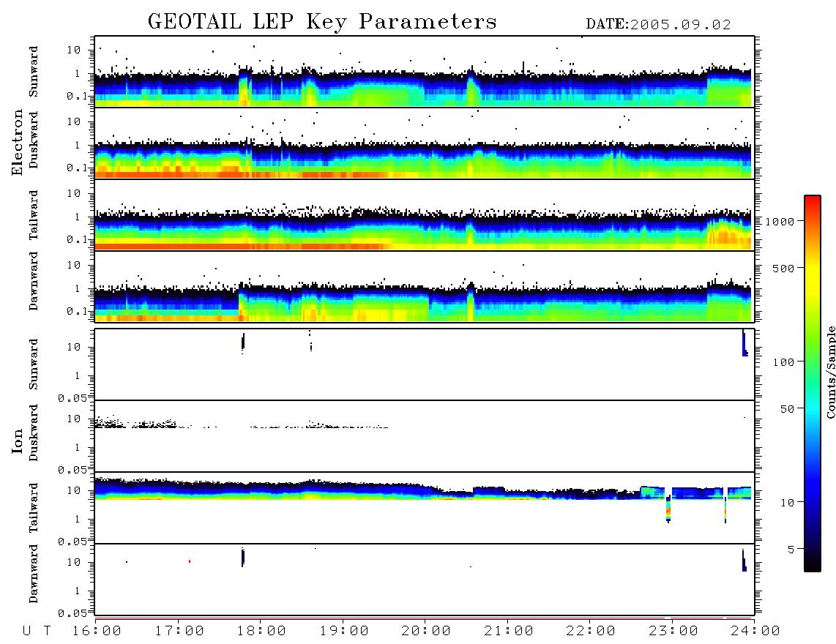Screen dimensions: 836x644
Task: Click the "Counts/Sample" colorbar label
Action: coord(830,372)
